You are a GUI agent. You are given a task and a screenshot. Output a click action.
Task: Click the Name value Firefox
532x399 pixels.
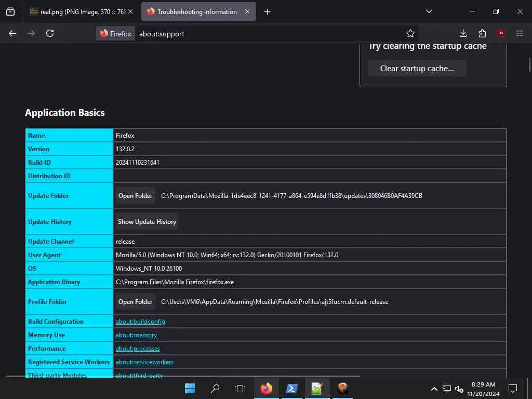125,136
